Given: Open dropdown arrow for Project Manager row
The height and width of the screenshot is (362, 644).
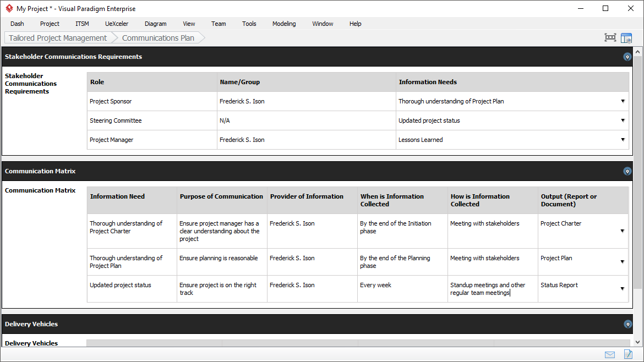Looking at the screenshot, I should pyautogui.click(x=623, y=140).
